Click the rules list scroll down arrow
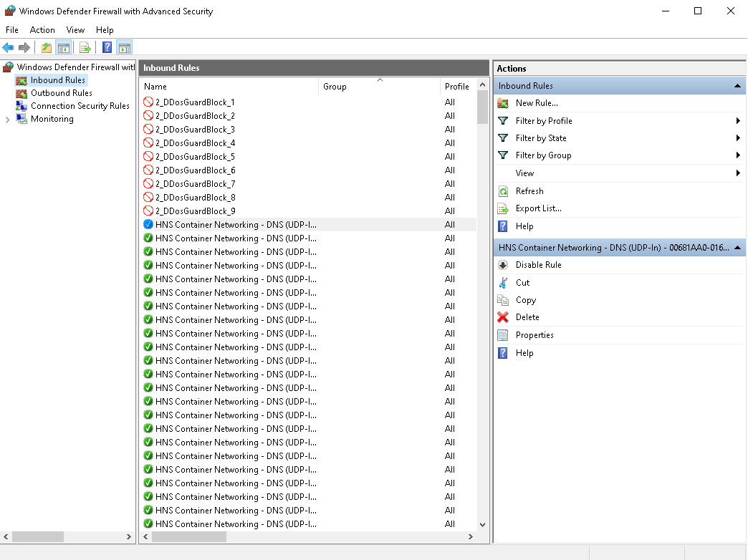Viewport: 748px width, 560px height. (x=482, y=525)
